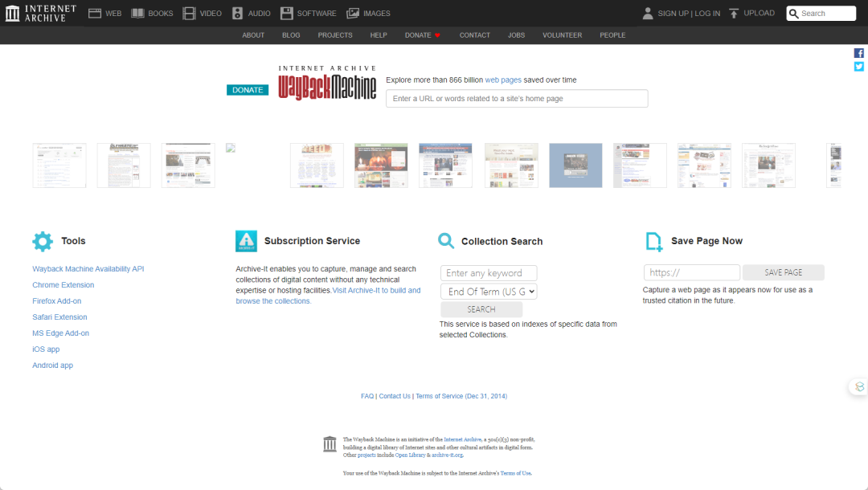Open the FAQ link

(367, 397)
